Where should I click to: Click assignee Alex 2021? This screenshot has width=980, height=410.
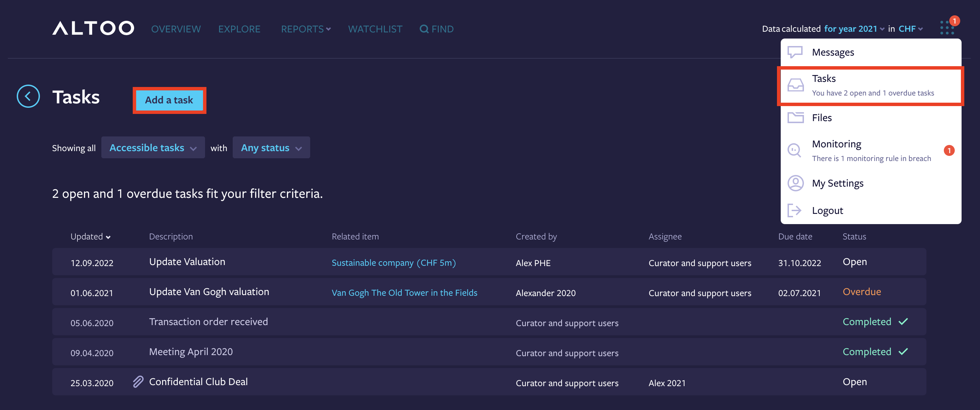[x=666, y=383]
